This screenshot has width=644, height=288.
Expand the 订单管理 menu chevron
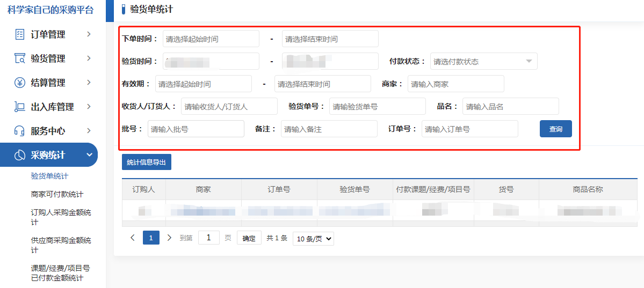(x=89, y=34)
